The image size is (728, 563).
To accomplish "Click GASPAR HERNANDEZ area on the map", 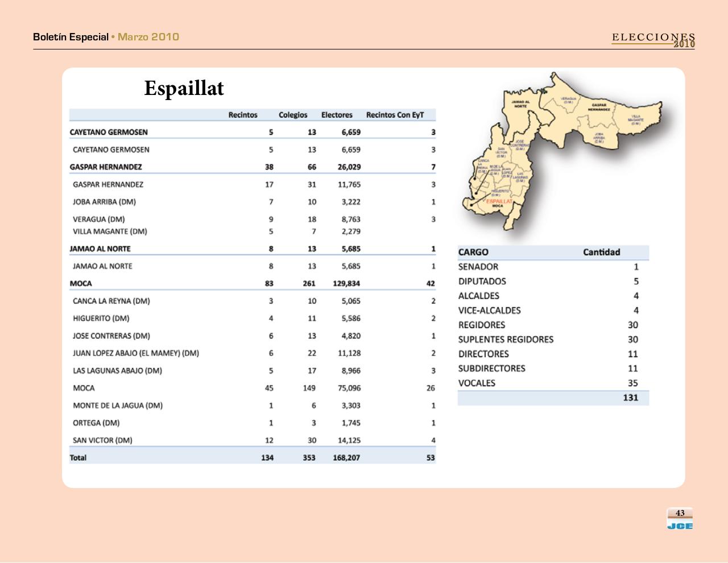I will point(600,106).
